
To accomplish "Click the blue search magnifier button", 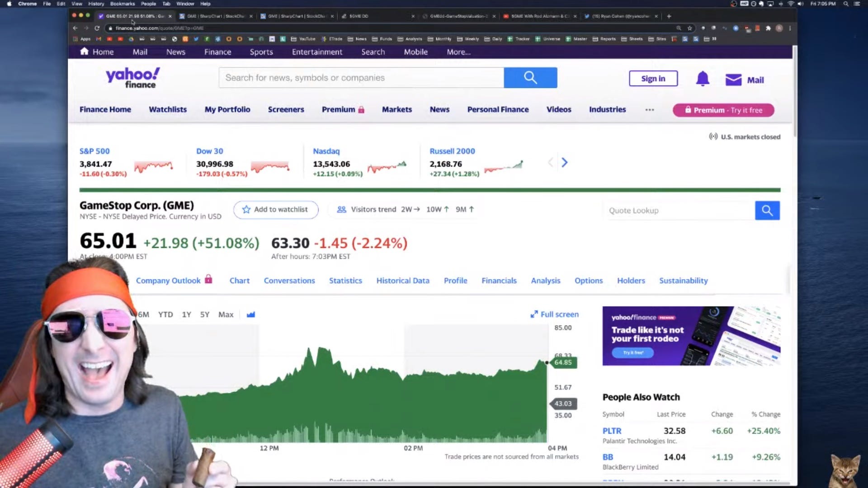I will pos(530,78).
